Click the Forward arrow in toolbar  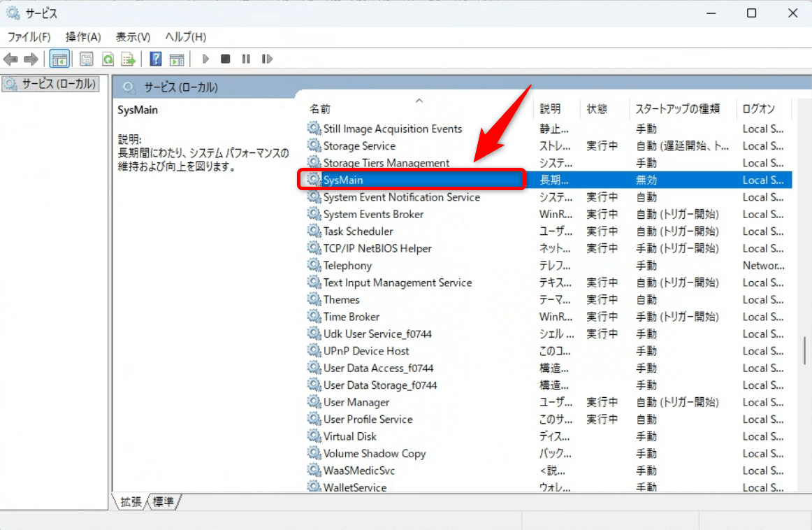coord(31,59)
